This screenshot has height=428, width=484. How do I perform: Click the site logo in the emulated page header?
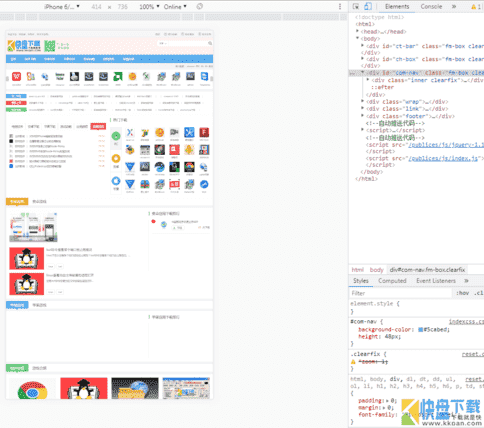24,46
